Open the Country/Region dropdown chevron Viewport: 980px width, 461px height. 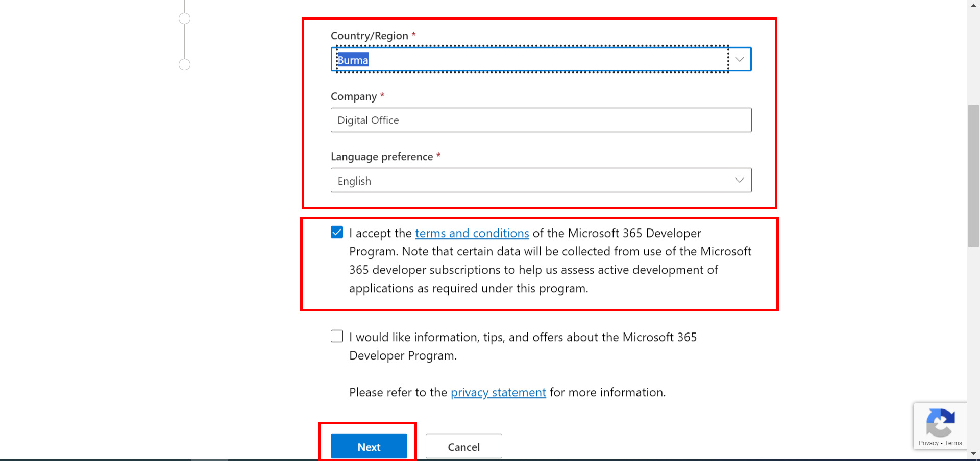(739, 59)
